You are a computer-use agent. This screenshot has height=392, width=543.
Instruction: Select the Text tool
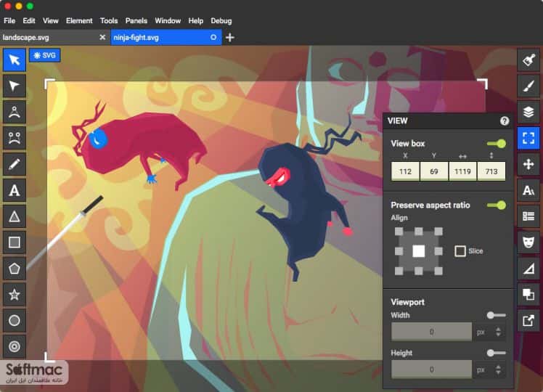pyautogui.click(x=15, y=190)
